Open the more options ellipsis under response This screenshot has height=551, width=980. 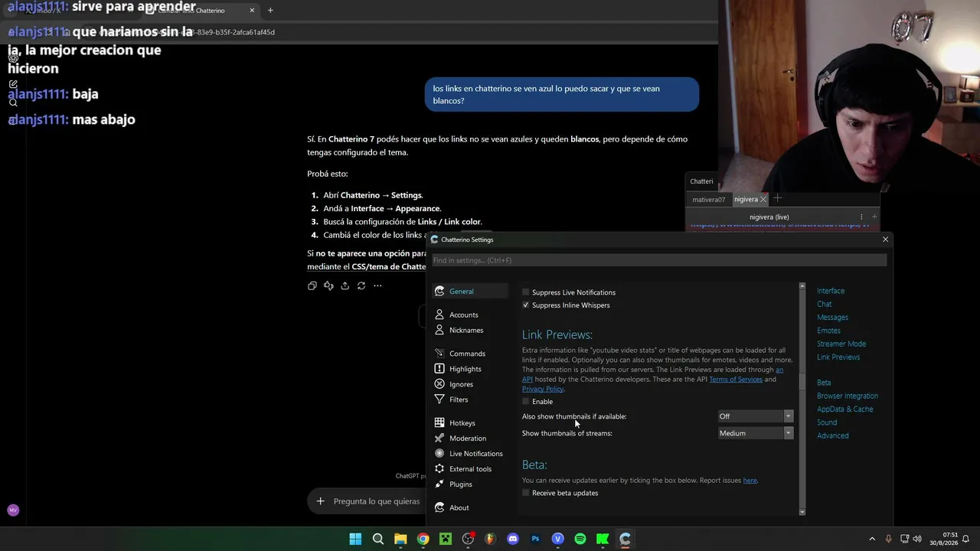pyautogui.click(x=377, y=285)
